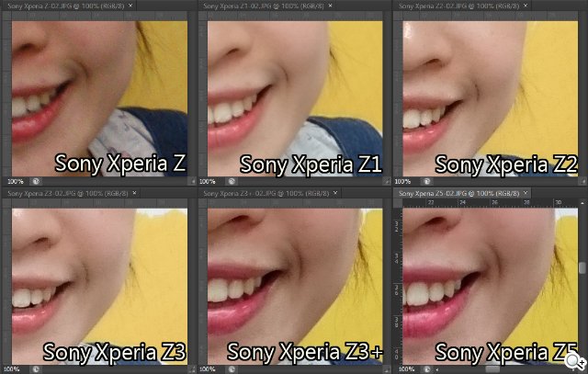
Task: Click the 100% zoom field of Xperia Z3 window
Action: (x=11, y=369)
